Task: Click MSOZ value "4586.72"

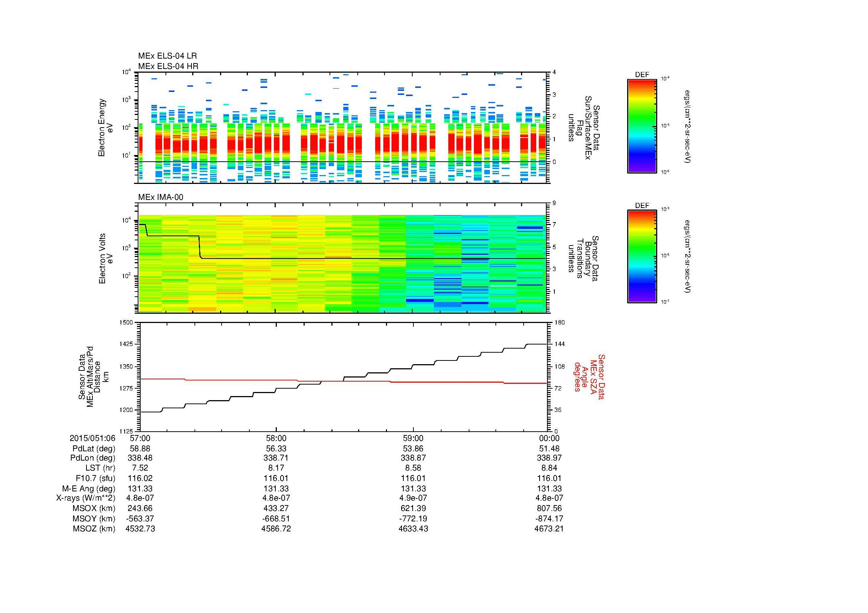Action: coord(276,529)
